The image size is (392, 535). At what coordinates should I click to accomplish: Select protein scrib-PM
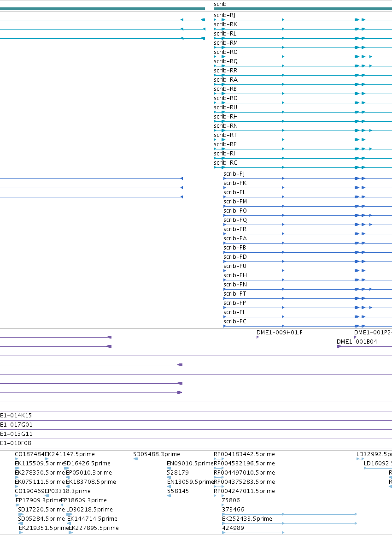point(235,201)
